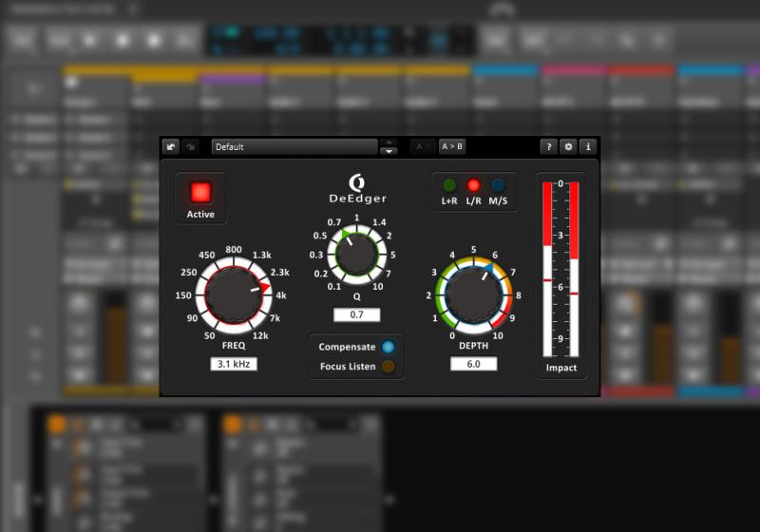Viewport: 760px width, 532px height.
Task: Click the 3.1 kHz frequency value field
Action: tap(234, 364)
